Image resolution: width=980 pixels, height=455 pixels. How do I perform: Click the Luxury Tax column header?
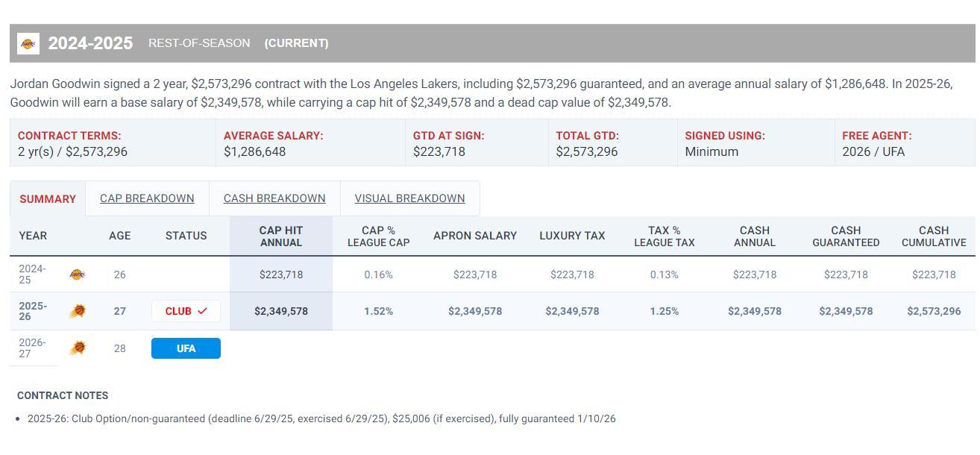point(572,236)
